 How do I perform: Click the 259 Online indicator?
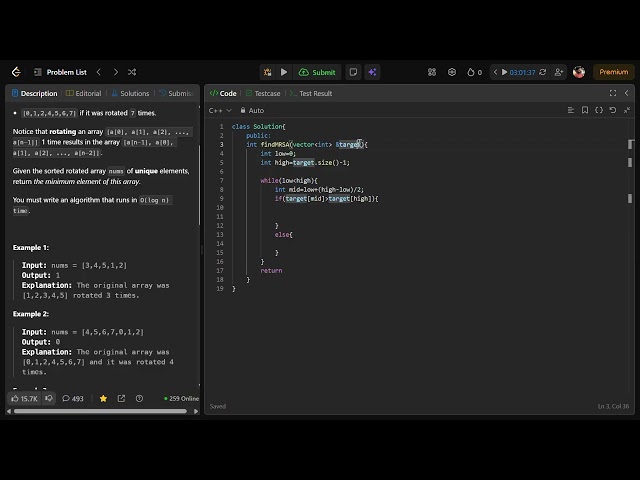(181, 398)
